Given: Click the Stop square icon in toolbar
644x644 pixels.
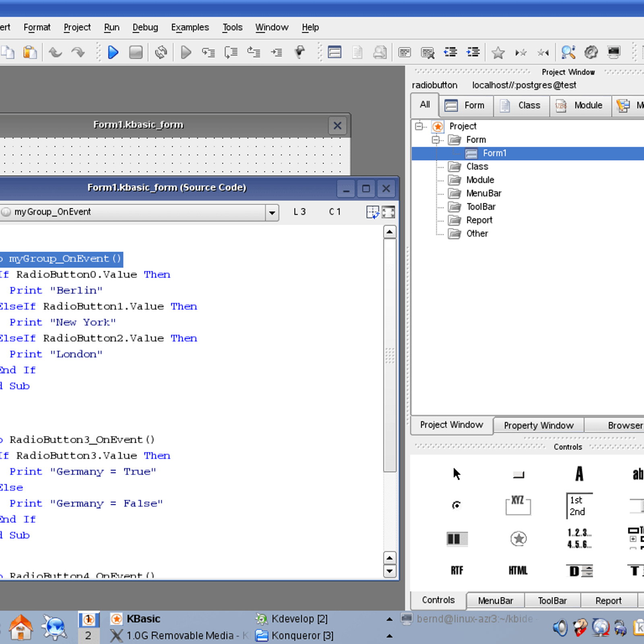Looking at the screenshot, I should [x=136, y=52].
